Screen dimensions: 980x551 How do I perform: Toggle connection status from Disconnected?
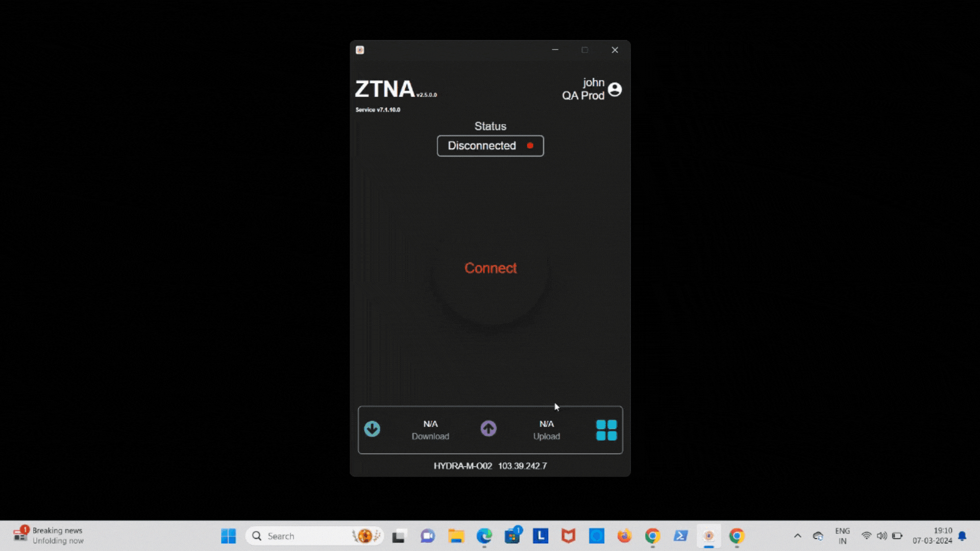coord(490,268)
